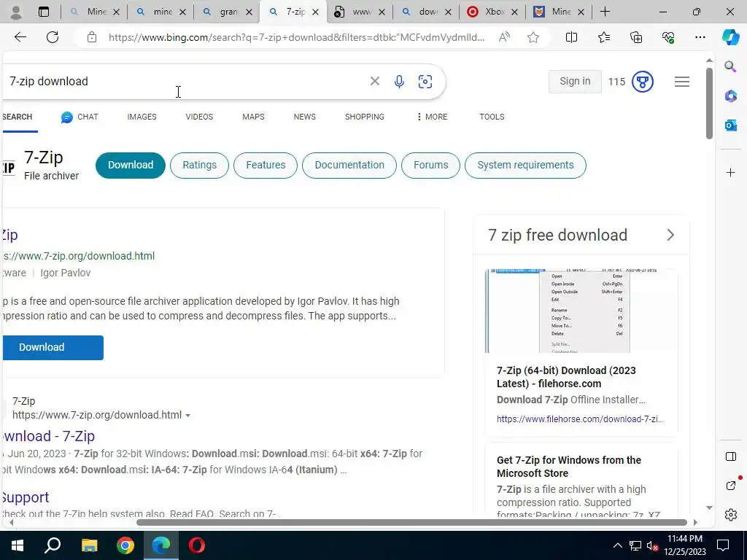Open Windows Start menu
This screenshot has height=560, width=747.
(x=18, y=545)
